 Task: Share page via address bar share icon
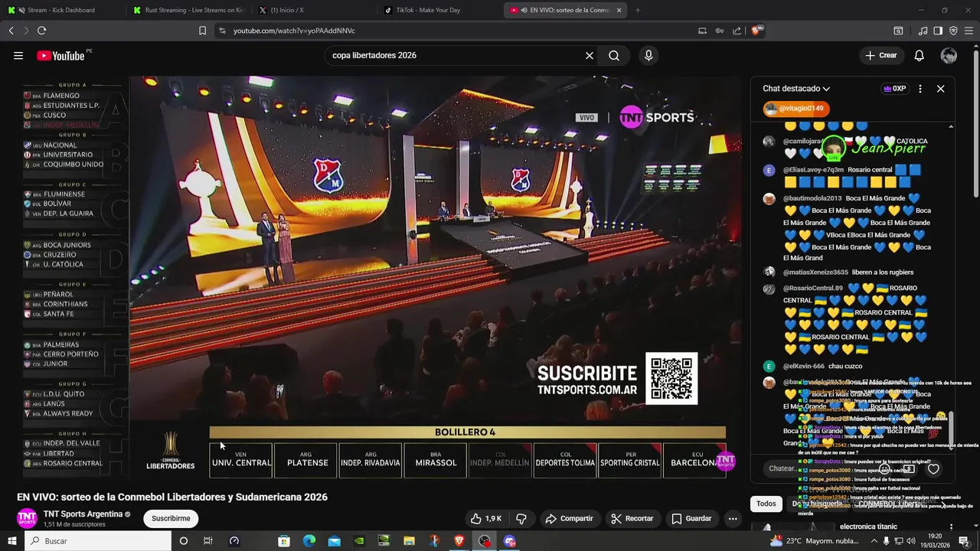tap(737, 31)
